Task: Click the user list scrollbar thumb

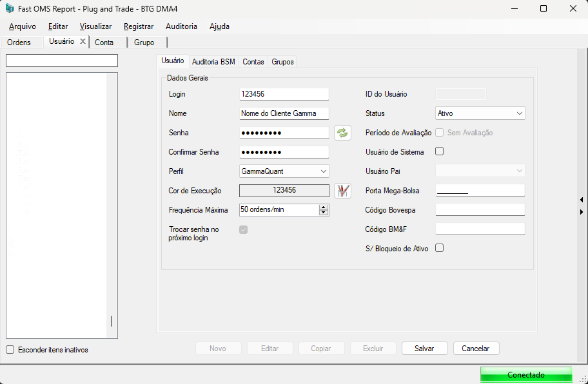Action: tap(112, 321)
